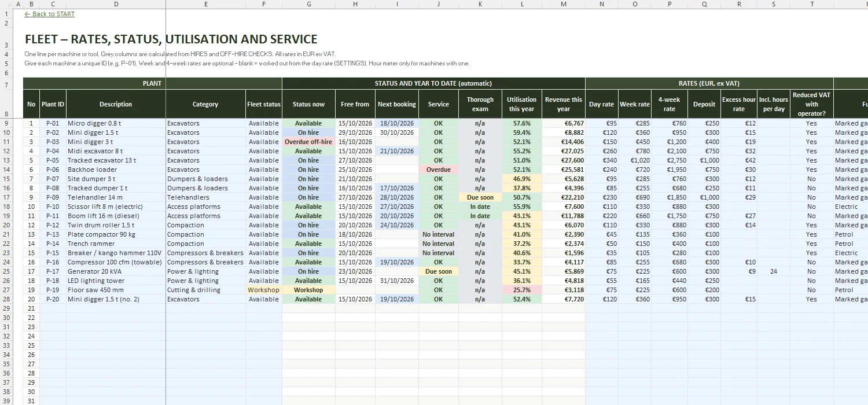Select the 'Telehandler 14 m' description cell
This screenshot has height=405, width=868.
pyautogui.click(x=116, y=197)
